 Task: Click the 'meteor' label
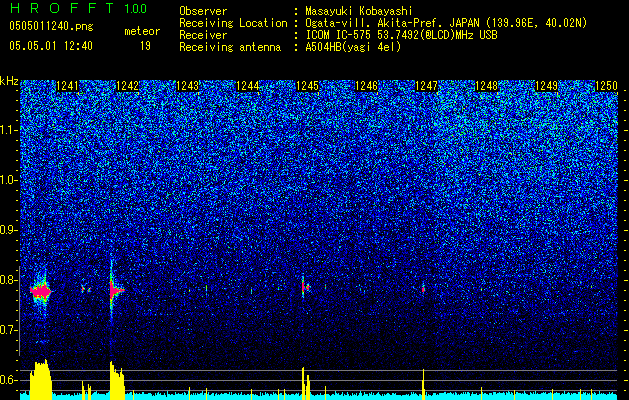(x=142, y=31)
